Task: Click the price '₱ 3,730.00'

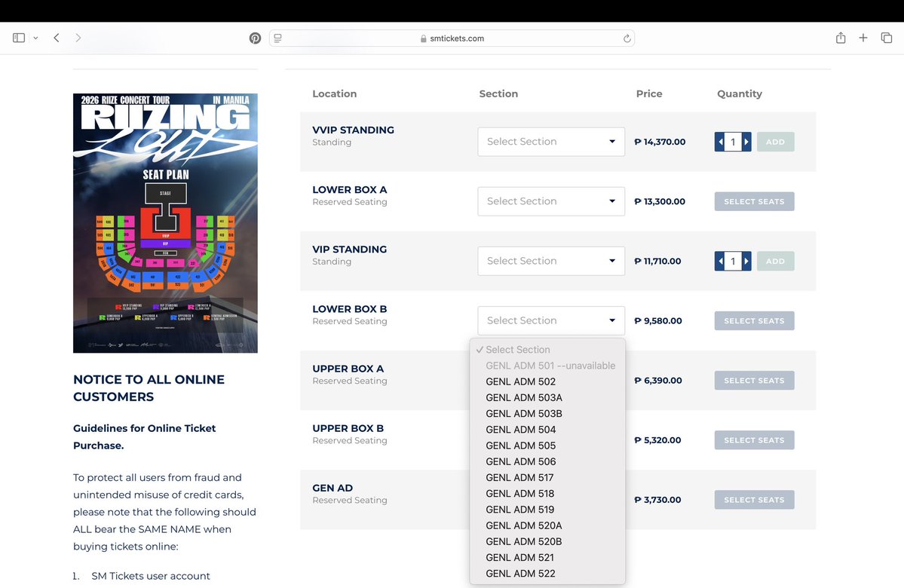Action: tap(657, 500)
